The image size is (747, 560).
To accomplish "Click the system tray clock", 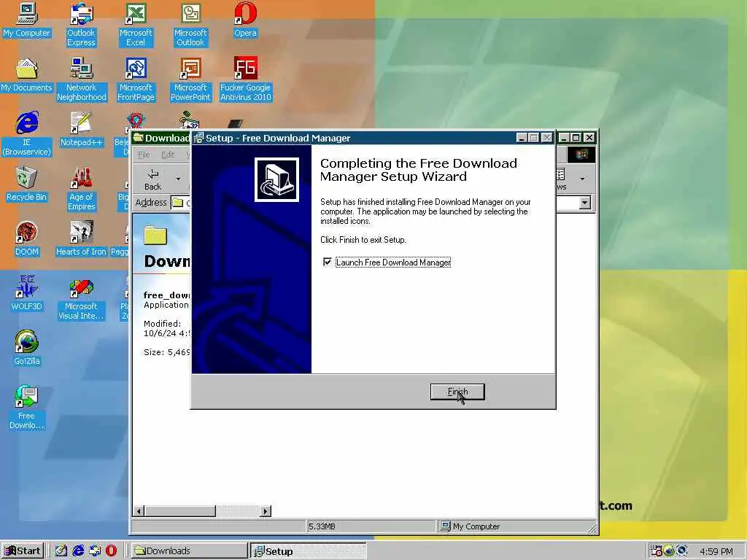I will 716,551.
